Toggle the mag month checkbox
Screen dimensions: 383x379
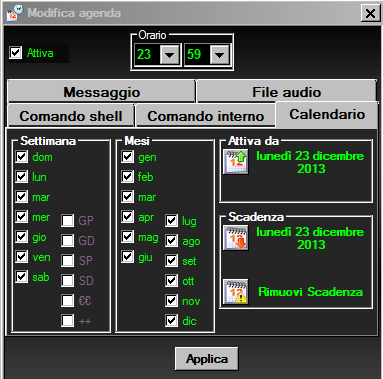point(128,237)
